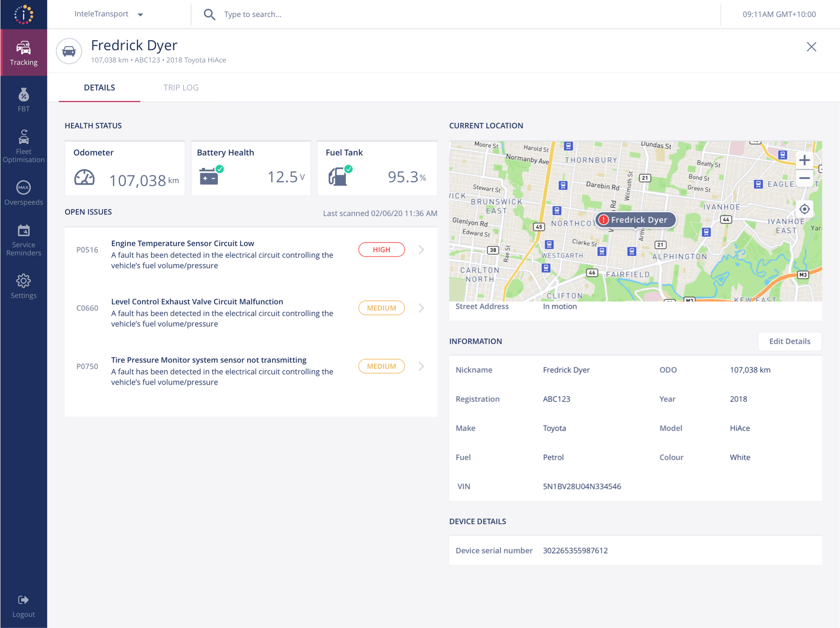Zoom out on the map
Image resolution: width=840 pixels, height=628 pixels.
[804, 178]
